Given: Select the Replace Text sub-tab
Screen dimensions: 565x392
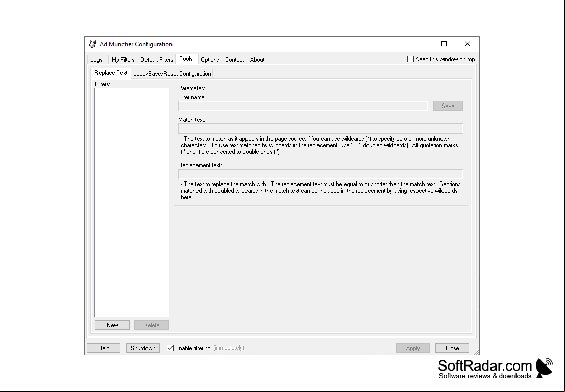Looking at the screenshot, I should 111,73.
